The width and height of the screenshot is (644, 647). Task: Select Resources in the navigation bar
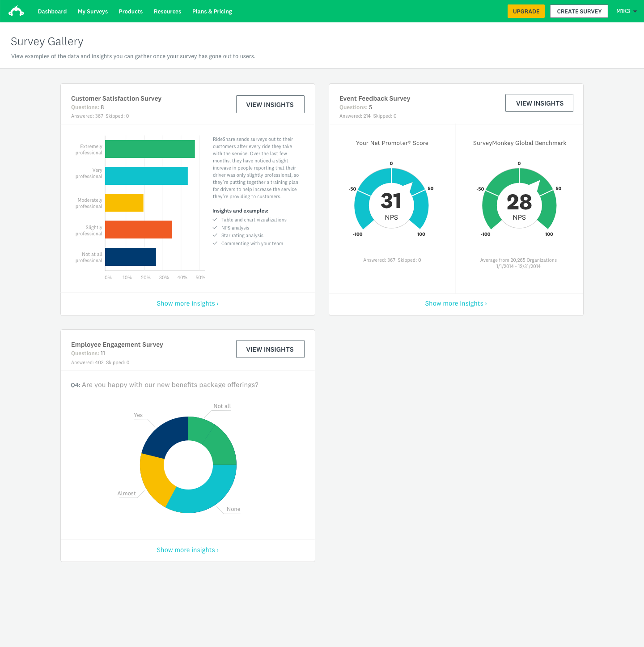(x=167, y=12)
